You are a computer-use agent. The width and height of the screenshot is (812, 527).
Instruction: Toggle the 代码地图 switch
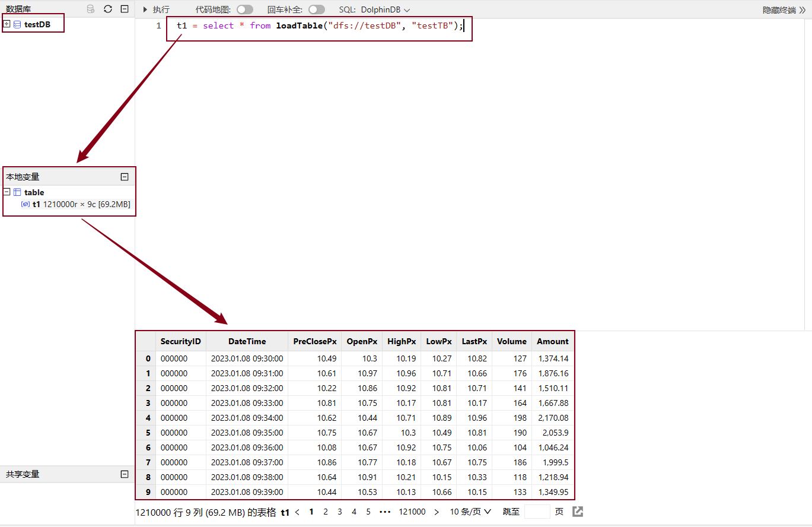tap(244, 9)
